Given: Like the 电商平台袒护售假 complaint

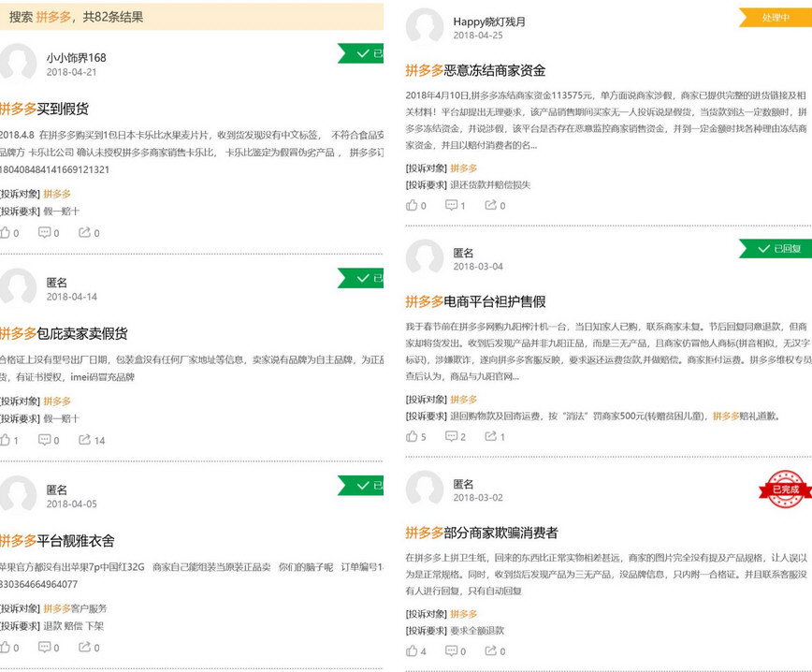Looking at the screenshot, I should pyautogui.click(x=414, y=437).
